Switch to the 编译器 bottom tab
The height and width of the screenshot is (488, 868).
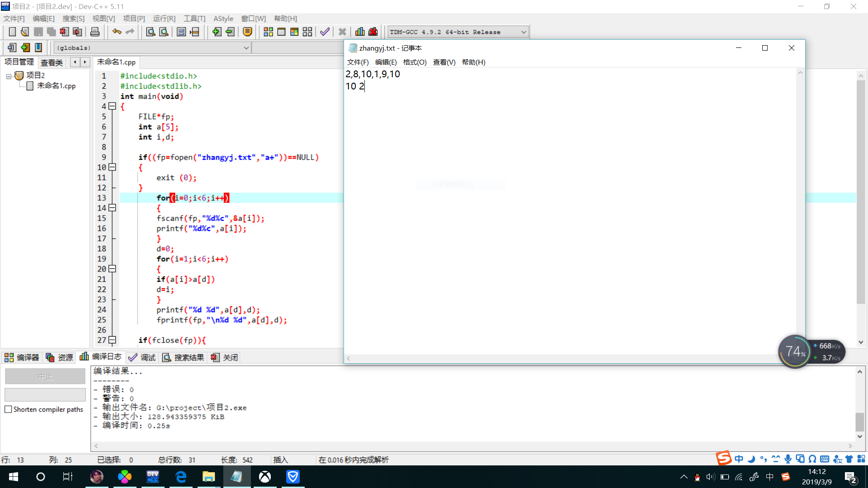22,357
